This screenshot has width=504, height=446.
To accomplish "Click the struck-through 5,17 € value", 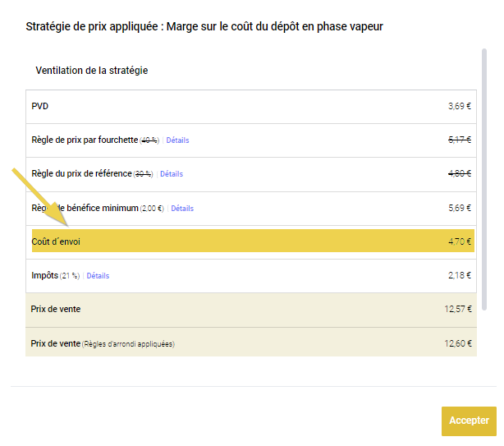I will coord(459,140).
